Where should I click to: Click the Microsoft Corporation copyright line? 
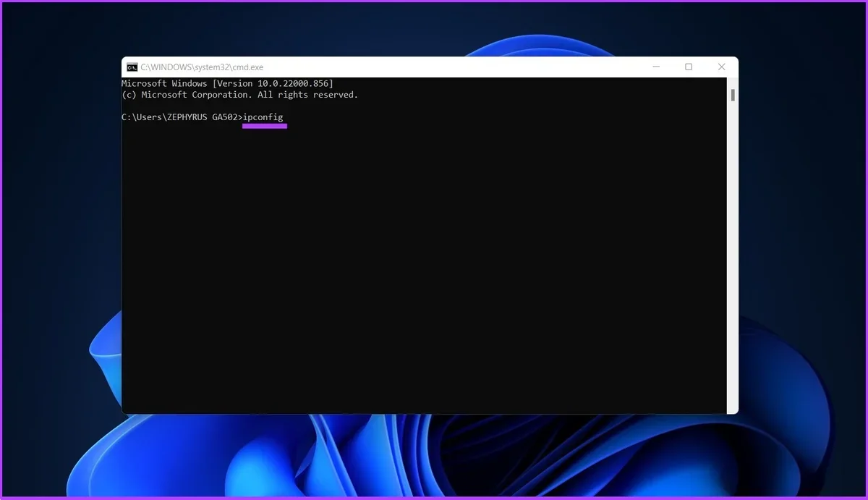(239, 95)
